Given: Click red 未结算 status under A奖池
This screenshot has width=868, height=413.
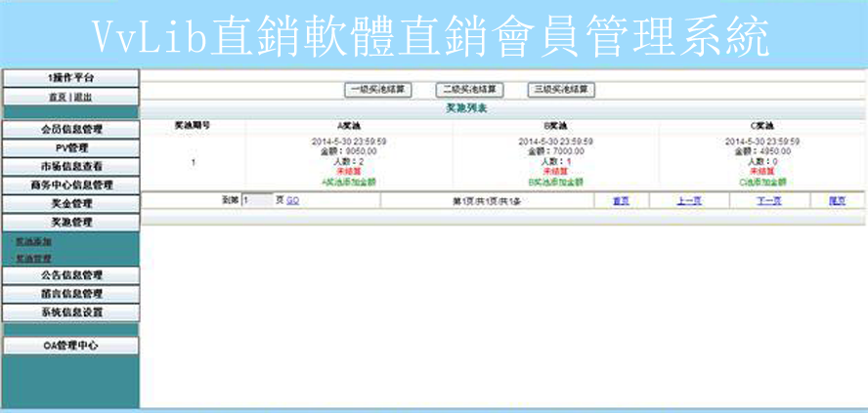Looking at the screenshot, I should point(349,172).
